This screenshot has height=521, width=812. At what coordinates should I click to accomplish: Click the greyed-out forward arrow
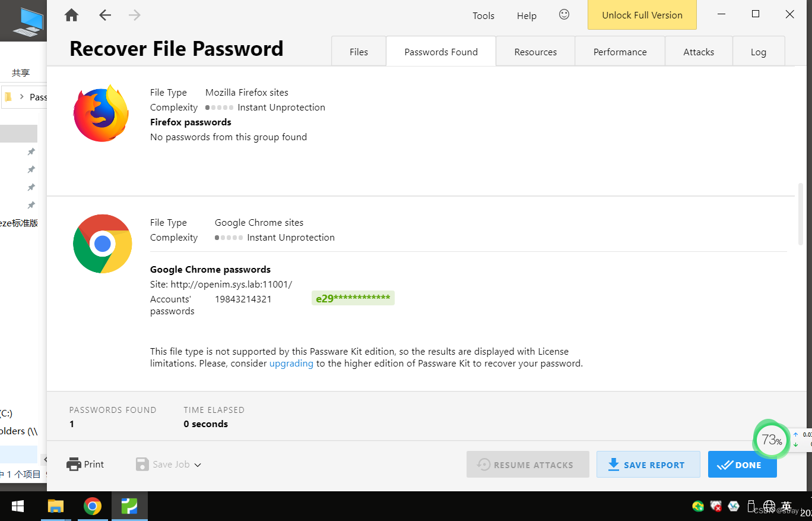pyautogui.click(x=135, y=15)
